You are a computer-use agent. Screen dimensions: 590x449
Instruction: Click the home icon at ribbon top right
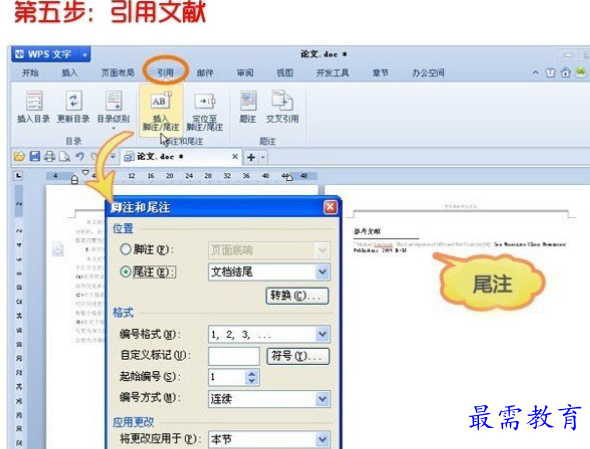pyautogui.click(x=566, y=72)
